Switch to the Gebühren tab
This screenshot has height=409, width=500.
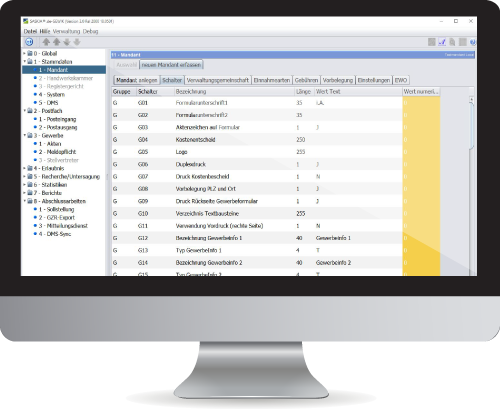point(306,80)
